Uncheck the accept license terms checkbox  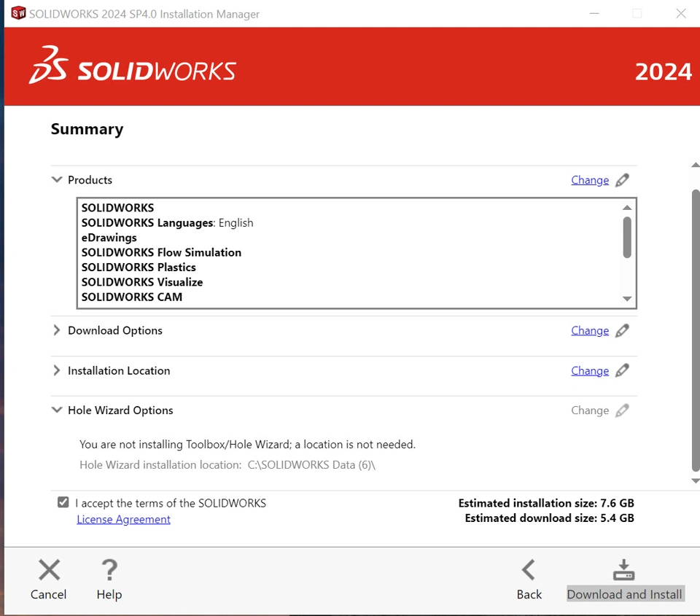click(63, 502)
